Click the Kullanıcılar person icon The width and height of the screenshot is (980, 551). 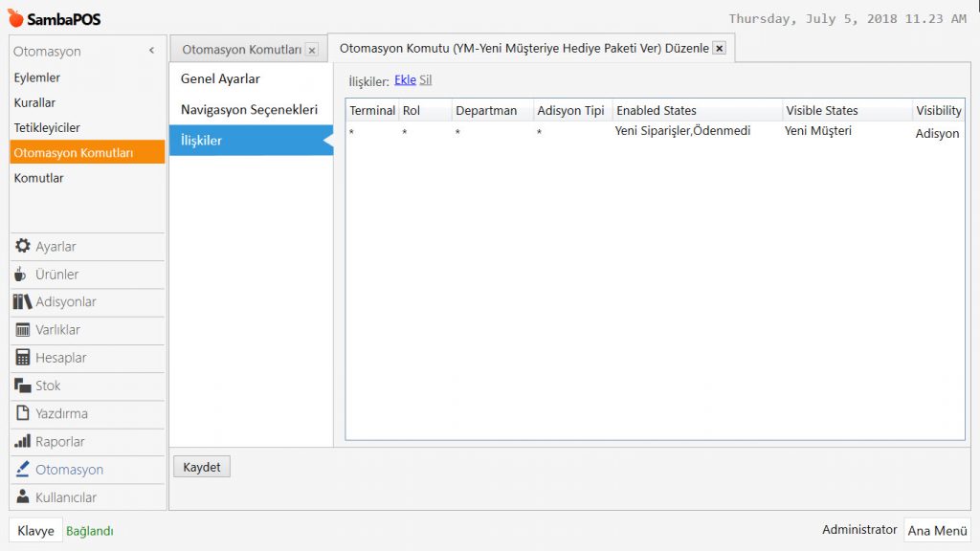[23, 497]
